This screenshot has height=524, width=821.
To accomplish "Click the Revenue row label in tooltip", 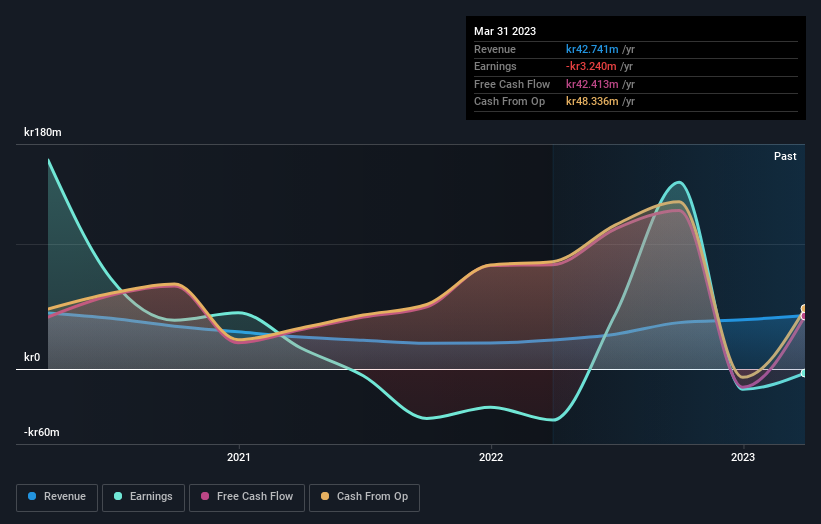I will pos(495,49).
